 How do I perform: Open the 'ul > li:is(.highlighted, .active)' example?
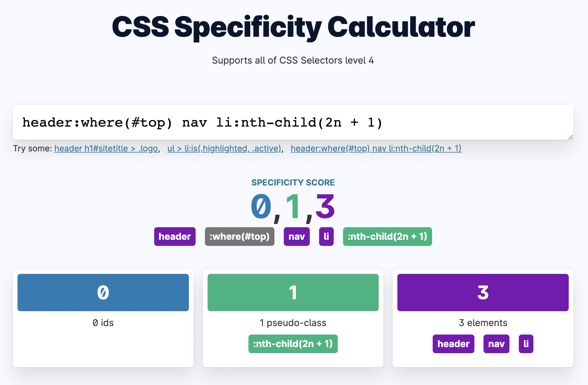coord(224,148)
